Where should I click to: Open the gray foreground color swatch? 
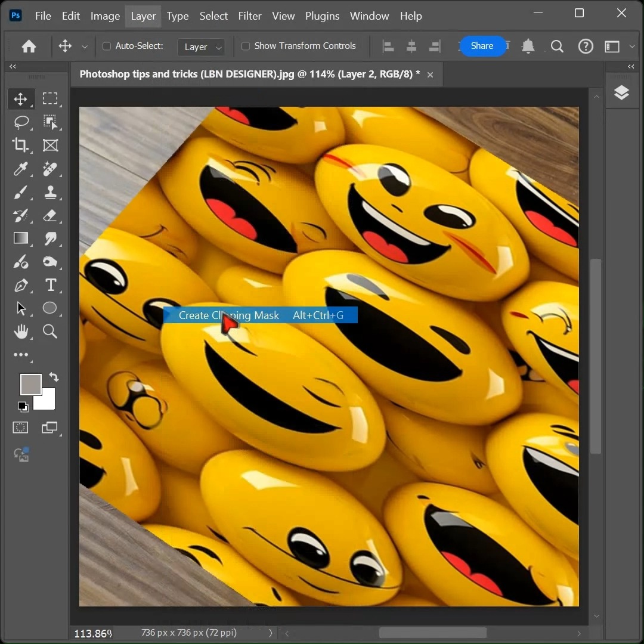point(30,384)
